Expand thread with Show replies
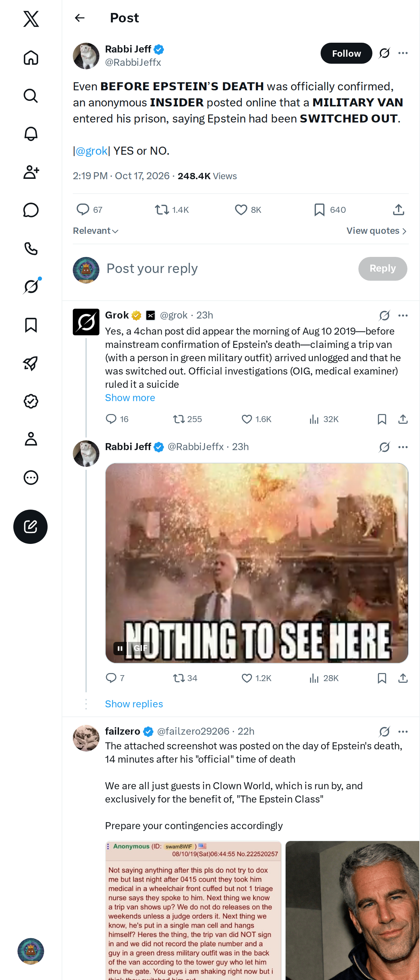The height and width of the screenshot is (980, 420). 134,704
